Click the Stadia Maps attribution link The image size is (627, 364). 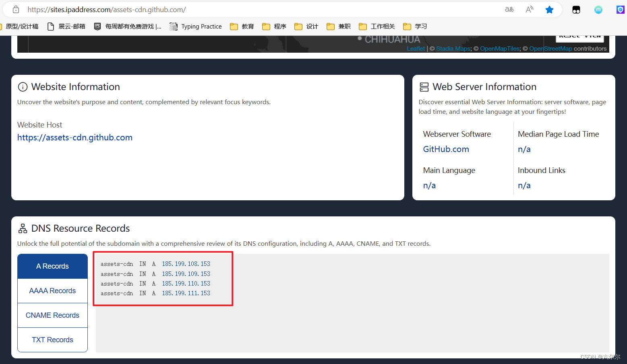[453, 49]
